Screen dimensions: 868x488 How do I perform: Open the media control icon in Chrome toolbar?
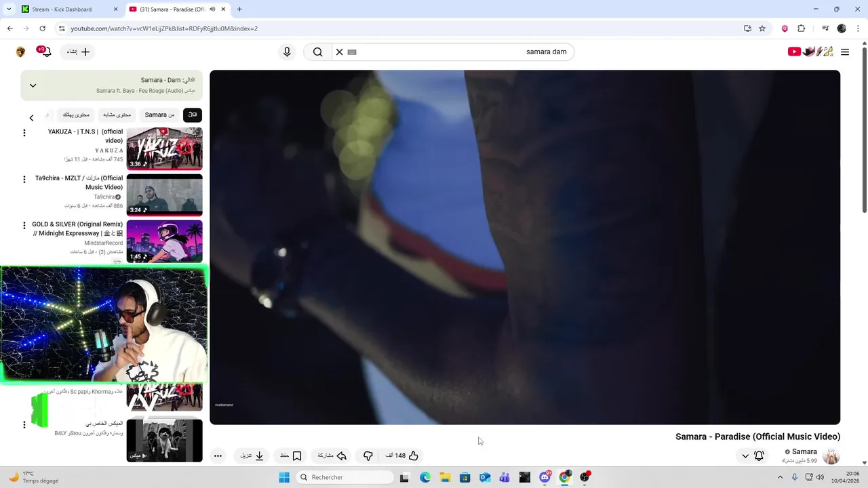[x=825, y=28]
